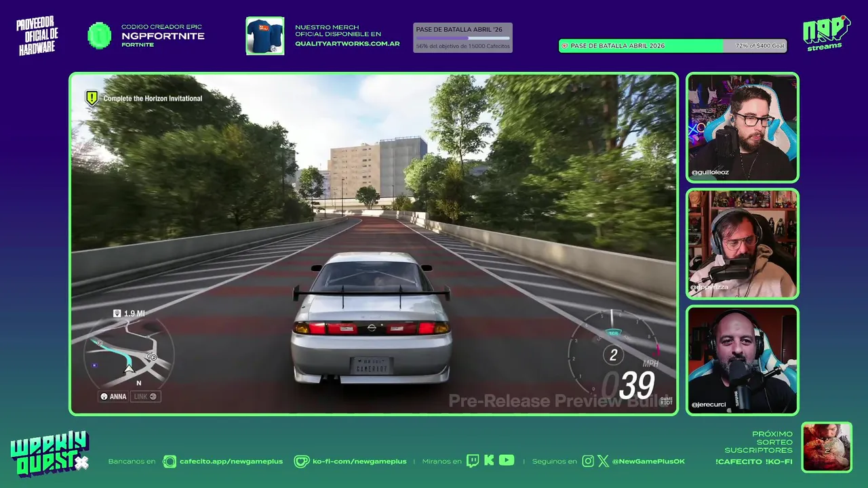Click the NGPFORTNITE creator code text
The height and width of the screenshot is (488, 868).
[x=163, y=36]
